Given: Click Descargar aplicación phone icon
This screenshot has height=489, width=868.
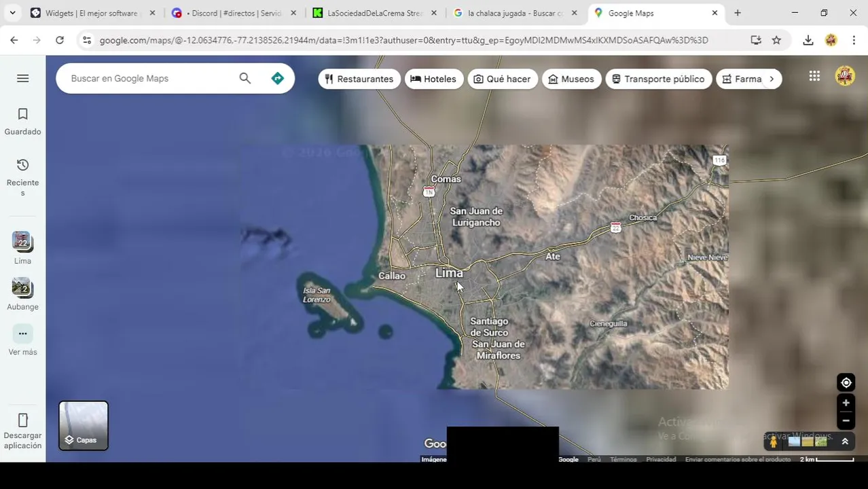Looking at the screenshot, I should 22,420.
